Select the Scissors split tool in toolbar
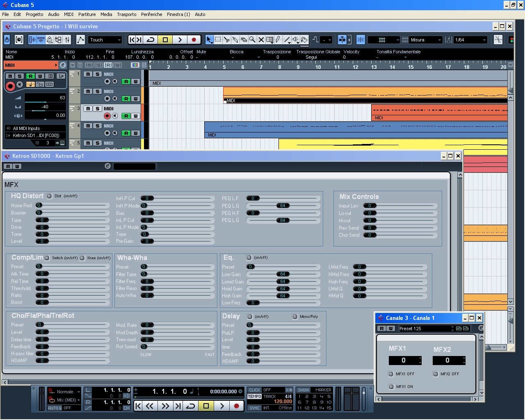 227,40
